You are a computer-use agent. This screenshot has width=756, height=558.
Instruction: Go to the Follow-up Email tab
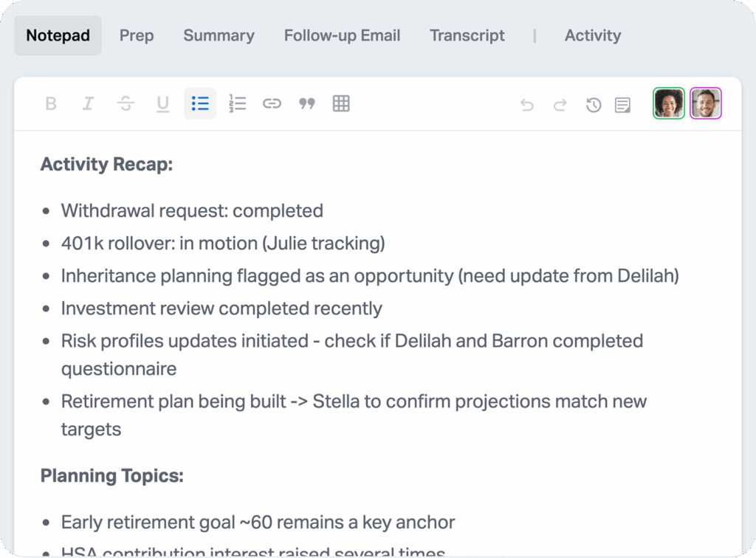[342, 35]
